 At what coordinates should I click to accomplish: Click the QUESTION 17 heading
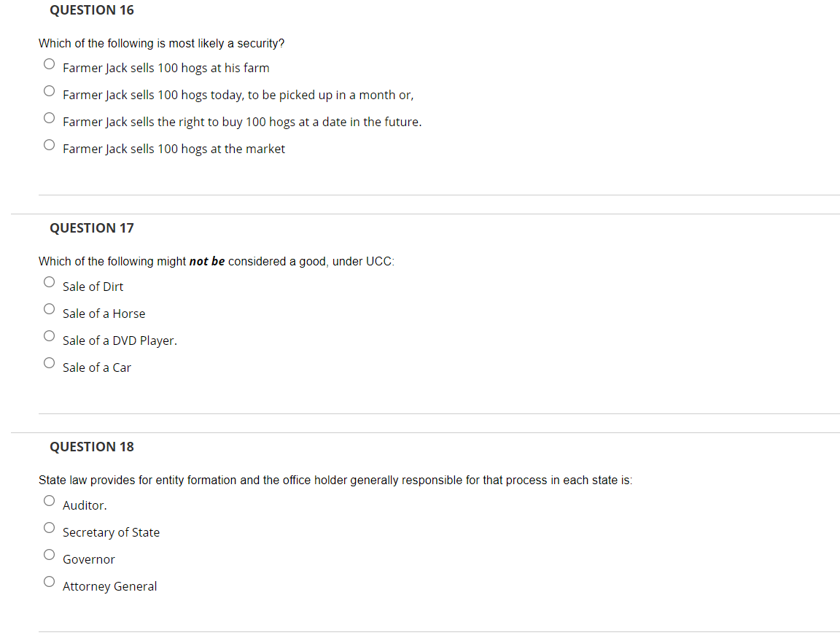91,227
